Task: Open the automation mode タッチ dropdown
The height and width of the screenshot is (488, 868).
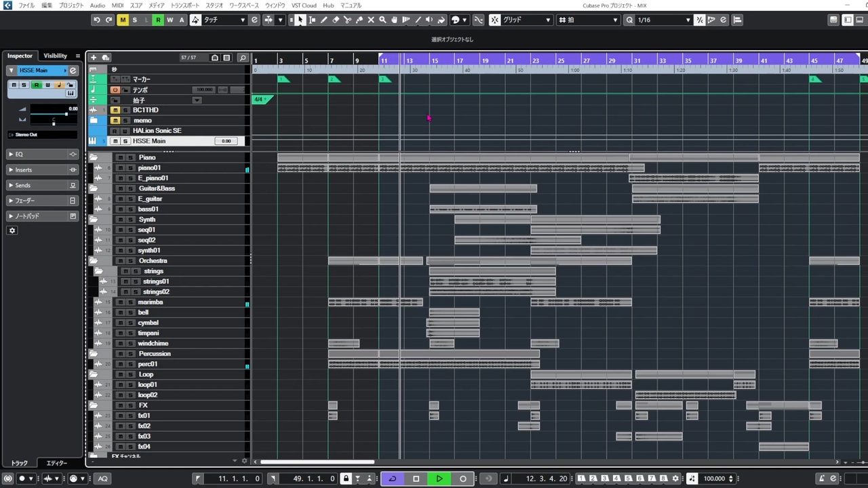Action: tap(224, 20)
